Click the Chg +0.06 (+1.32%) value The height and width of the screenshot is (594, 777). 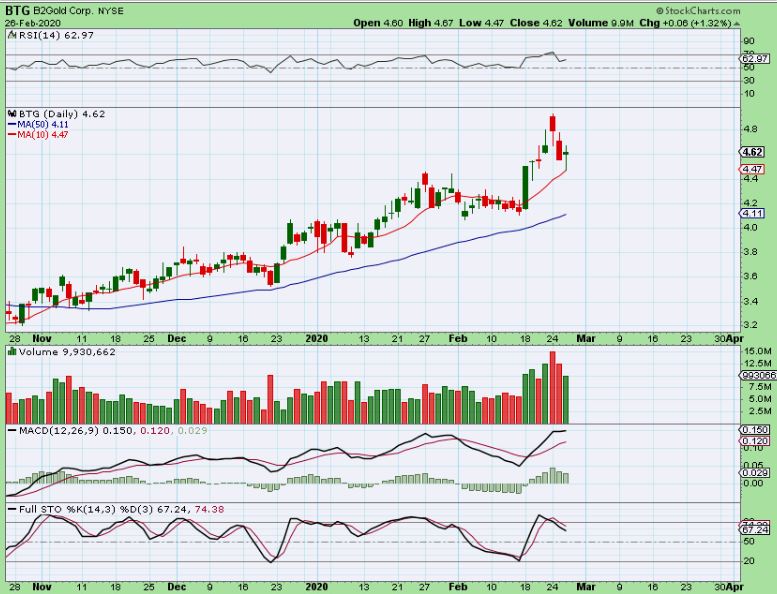tap(685, 23)
